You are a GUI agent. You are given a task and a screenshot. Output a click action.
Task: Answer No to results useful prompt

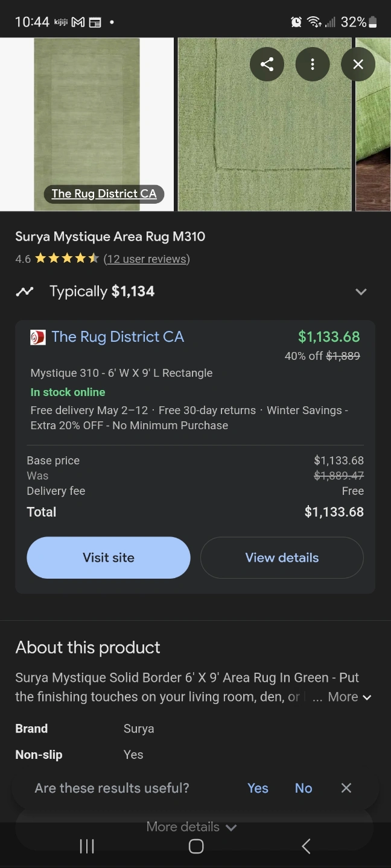point(304,788)
